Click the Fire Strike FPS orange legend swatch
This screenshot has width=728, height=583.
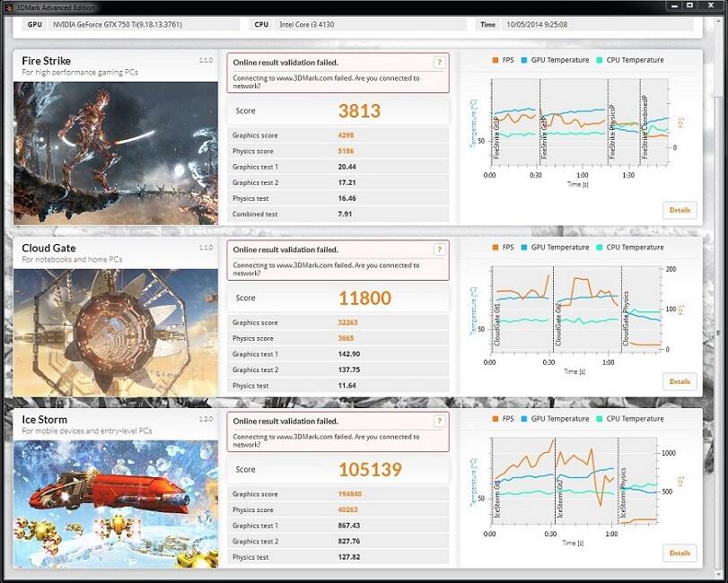tap(496, 60)
